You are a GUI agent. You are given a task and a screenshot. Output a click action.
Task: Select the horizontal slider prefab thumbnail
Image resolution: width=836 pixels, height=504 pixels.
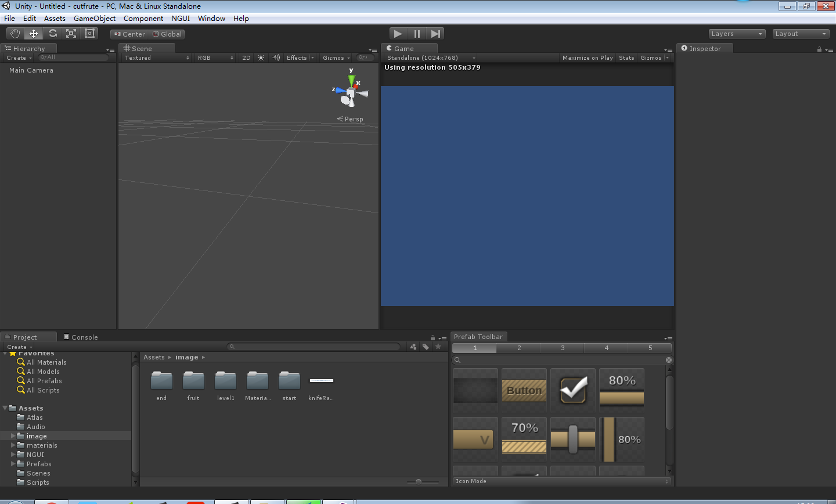pyautogui.click(x=573, y=440)
